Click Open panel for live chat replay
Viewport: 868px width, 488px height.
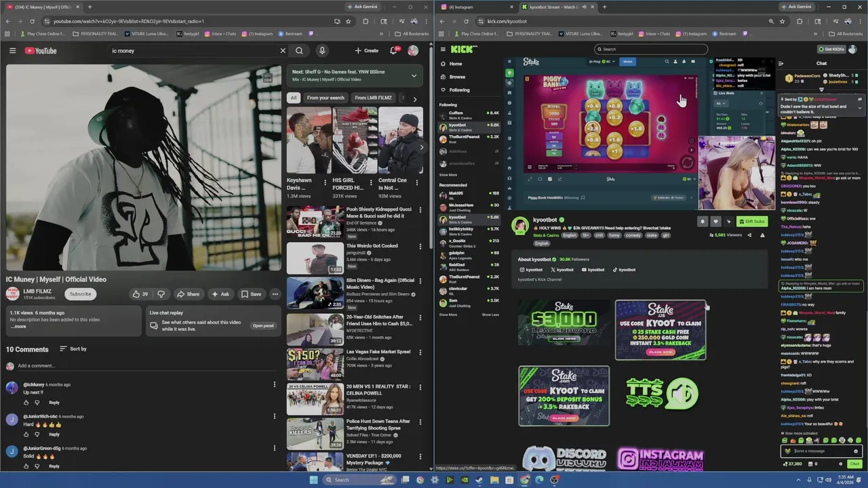[263, 326]
